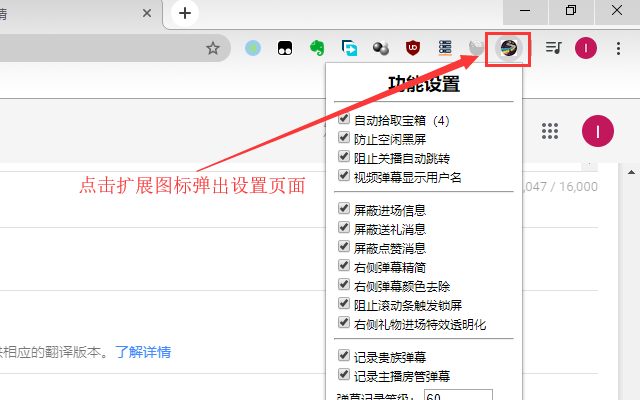640x400 pixels.
Task: Uncheck 屏蔽点赞消息 option
Action: tap(344, 247)
